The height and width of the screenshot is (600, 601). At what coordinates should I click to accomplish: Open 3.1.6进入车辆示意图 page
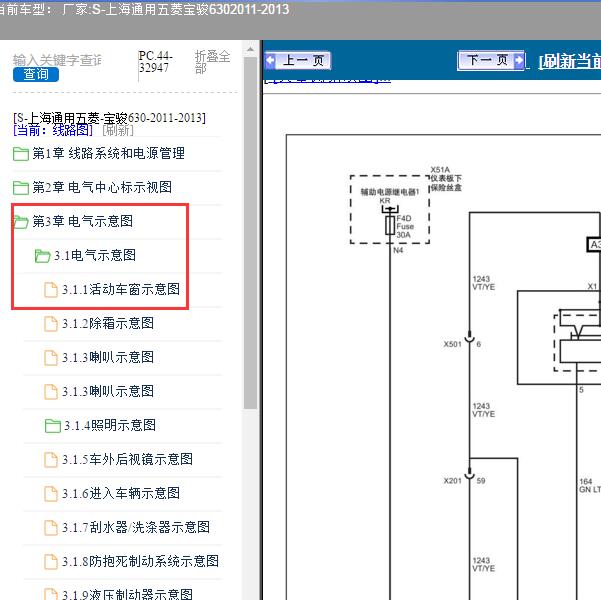click(x=121, y=493)
